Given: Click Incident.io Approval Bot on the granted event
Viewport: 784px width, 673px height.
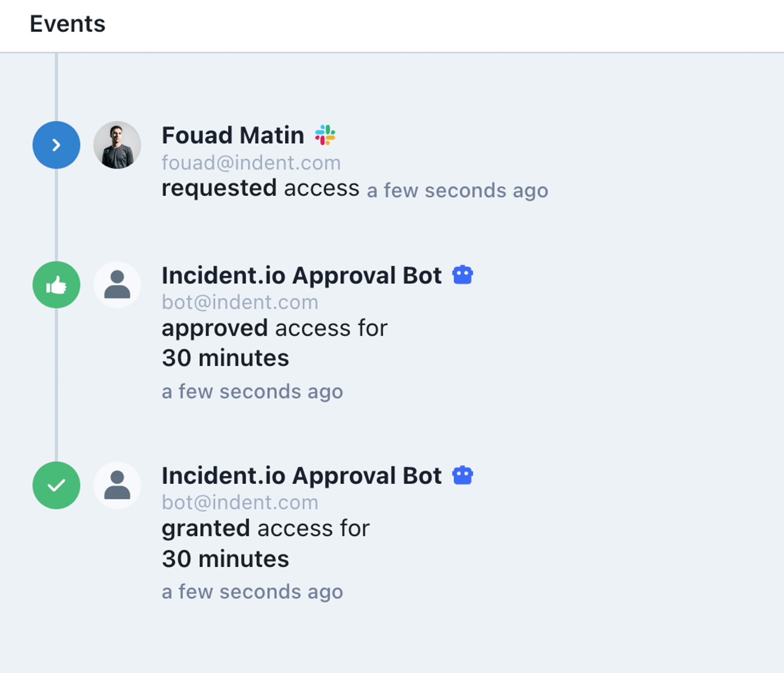Looking at the screenshot, I should click(x=301, y=475).
